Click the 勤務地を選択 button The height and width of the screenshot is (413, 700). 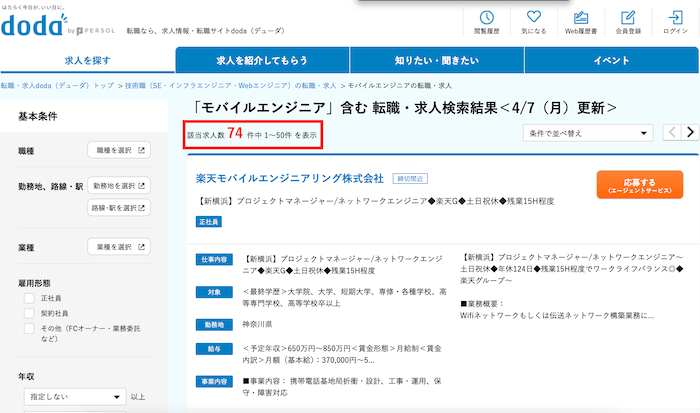point(119,186)
